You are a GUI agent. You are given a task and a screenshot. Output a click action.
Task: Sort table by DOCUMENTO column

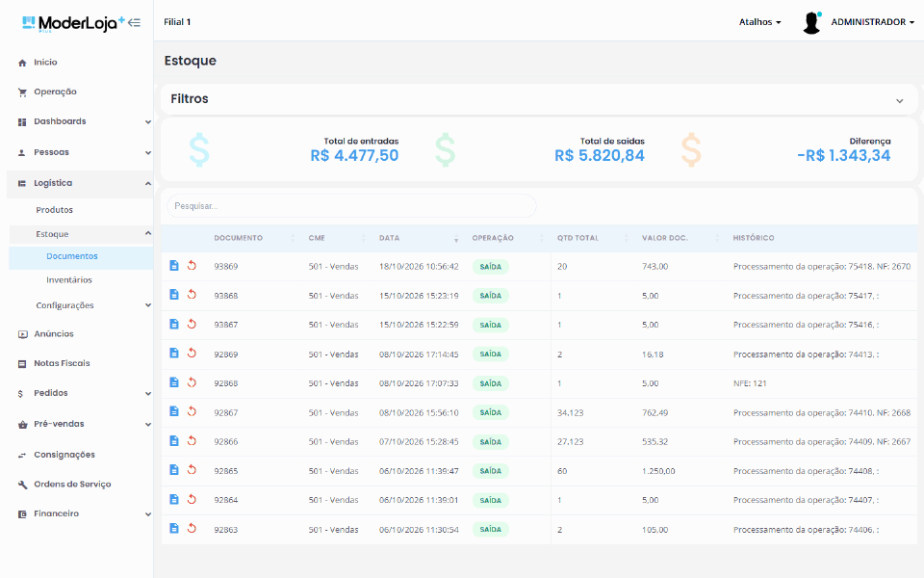(x=238, y=238)
